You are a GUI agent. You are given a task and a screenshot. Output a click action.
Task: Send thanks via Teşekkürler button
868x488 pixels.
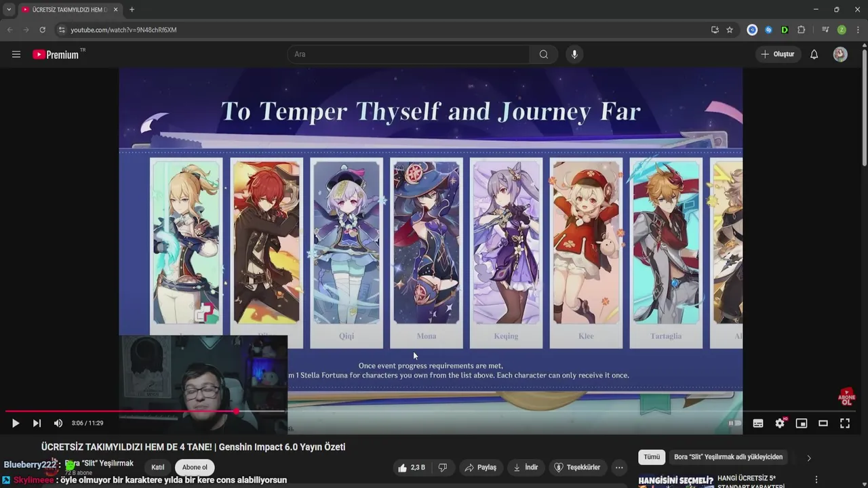[578, 468]
